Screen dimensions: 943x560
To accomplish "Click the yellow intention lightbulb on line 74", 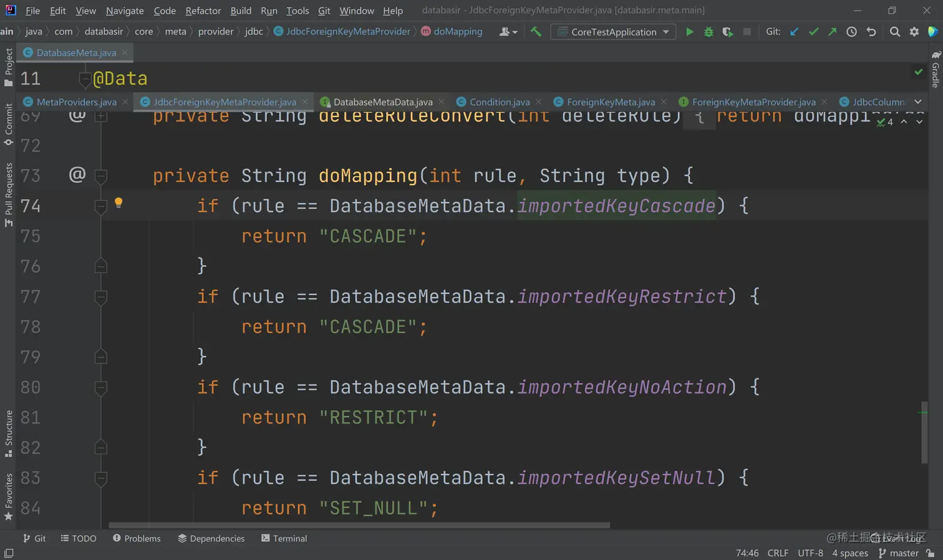I will [118, 203].
